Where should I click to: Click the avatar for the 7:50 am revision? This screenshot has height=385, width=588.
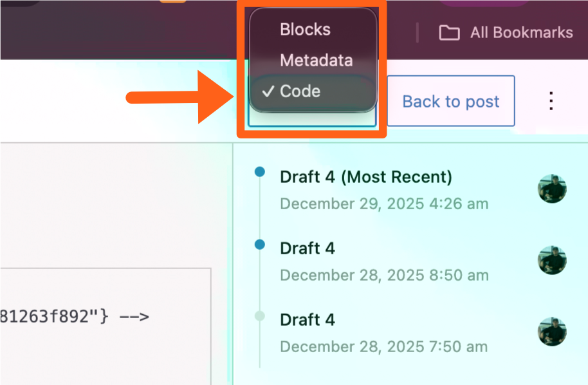[552, 332]
